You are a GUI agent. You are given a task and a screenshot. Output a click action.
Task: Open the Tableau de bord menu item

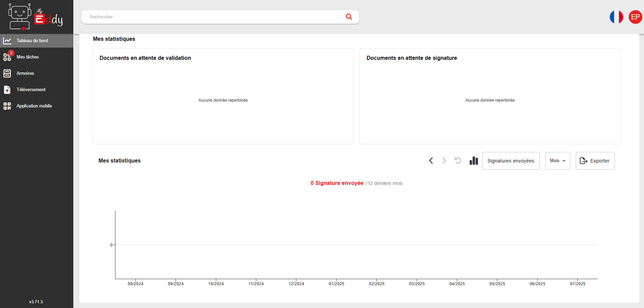(x=37, y=41)
